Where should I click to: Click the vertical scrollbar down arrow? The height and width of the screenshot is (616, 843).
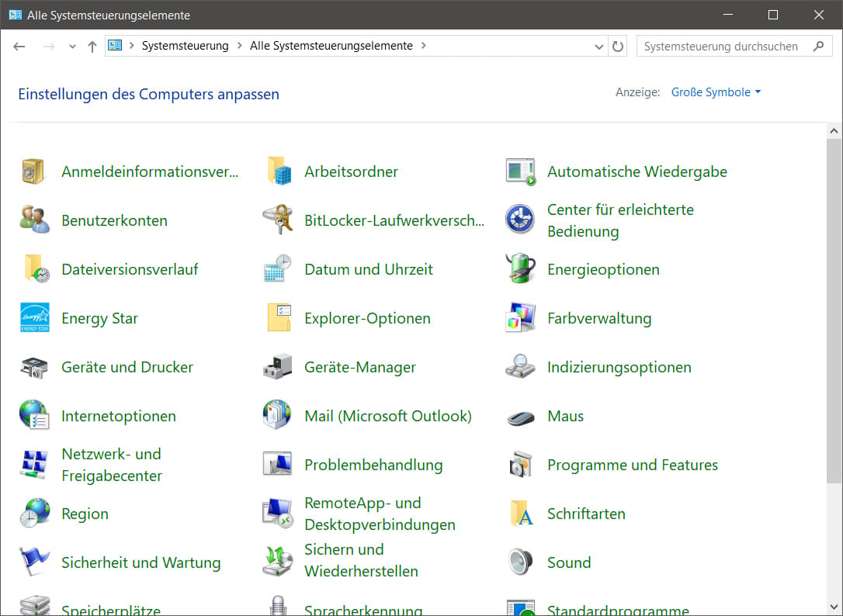pyautogui.click(x=834, y=609)
